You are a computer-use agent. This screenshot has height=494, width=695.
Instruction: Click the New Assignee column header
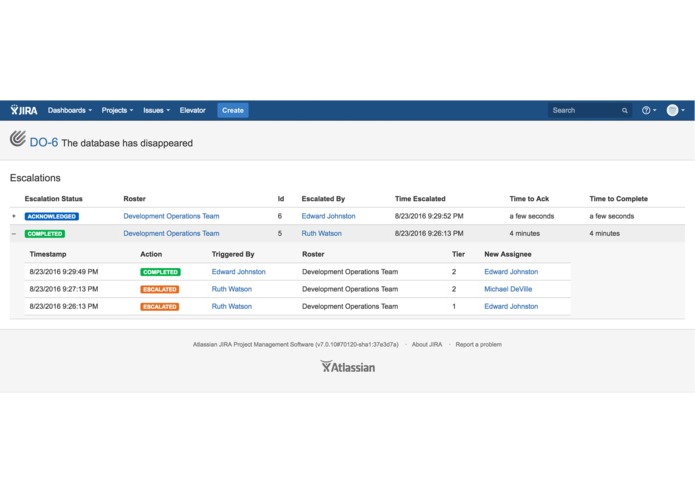pyautogui.click(x=508, y=254)
